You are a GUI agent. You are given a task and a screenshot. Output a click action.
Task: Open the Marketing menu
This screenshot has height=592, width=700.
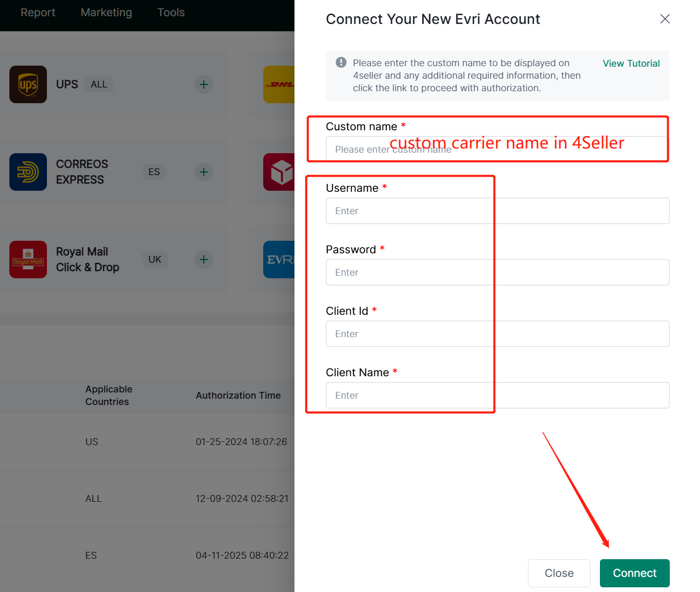pos(106,13)
